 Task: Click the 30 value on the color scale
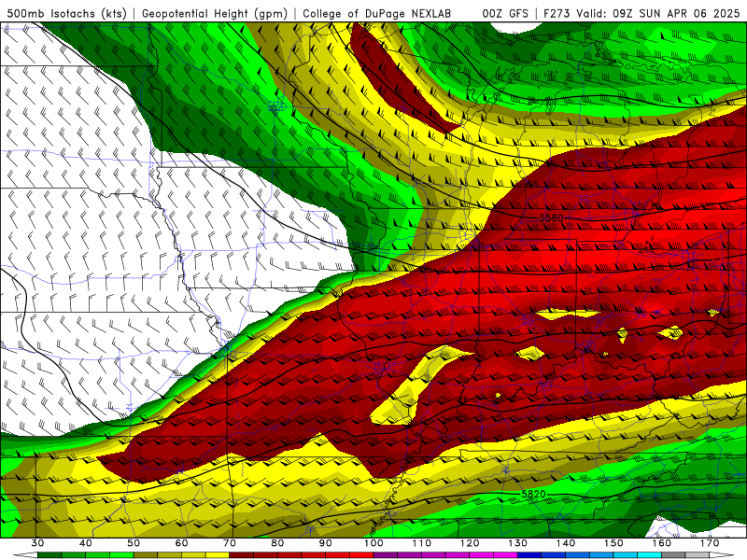tap(37, 543)
